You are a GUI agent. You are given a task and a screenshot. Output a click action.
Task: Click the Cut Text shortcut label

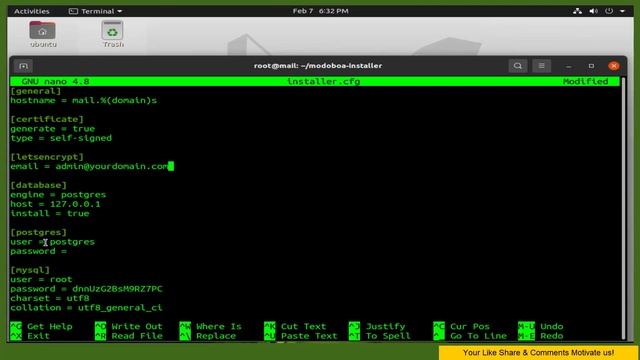[303, 327]
